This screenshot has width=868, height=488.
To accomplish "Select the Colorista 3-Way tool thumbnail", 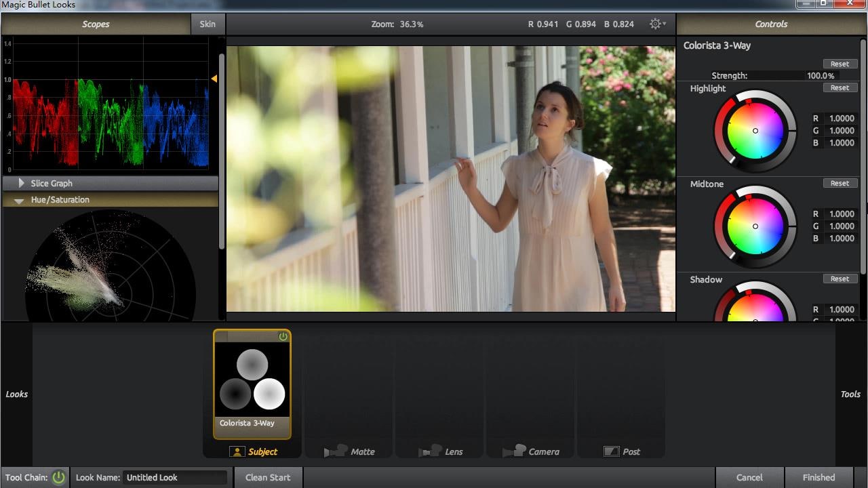I will (x=252, y=384).
